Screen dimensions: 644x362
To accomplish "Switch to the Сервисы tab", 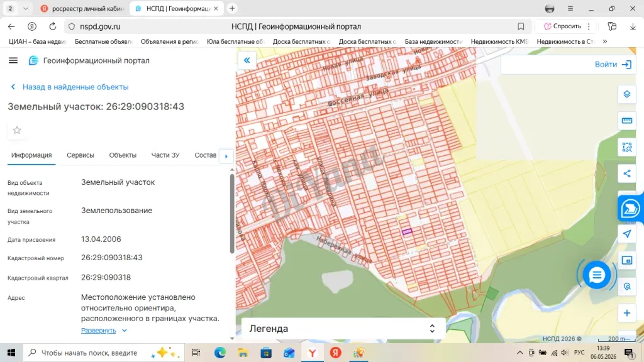I will pos(80,155).
